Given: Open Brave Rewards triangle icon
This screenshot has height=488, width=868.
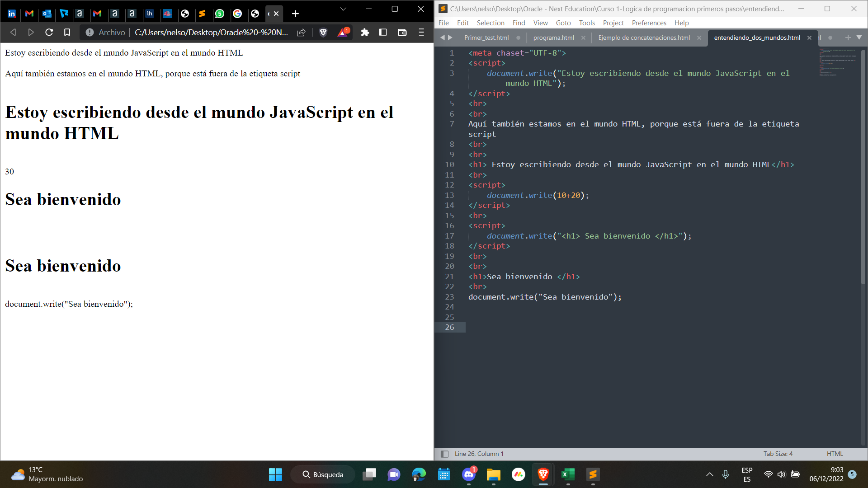Looking at the screenshot, I should (x=343, y=32).
